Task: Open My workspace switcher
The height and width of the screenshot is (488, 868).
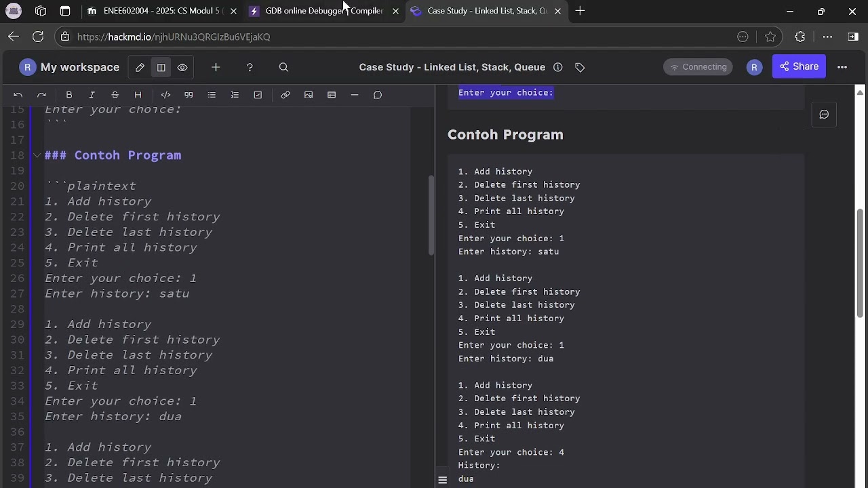Action: [70, 67]
